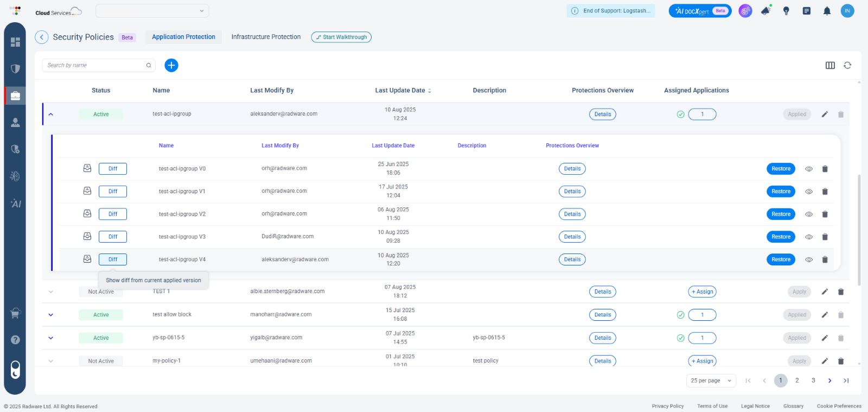Collapse the test-acl-ipgroup policy row

51,115
